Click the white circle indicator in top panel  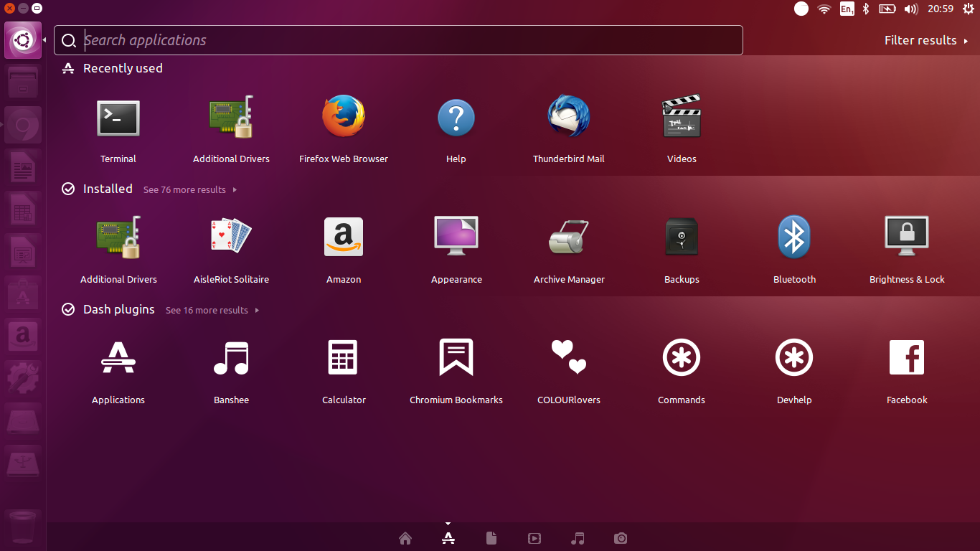pyautogui.click(x=801, y=9)
